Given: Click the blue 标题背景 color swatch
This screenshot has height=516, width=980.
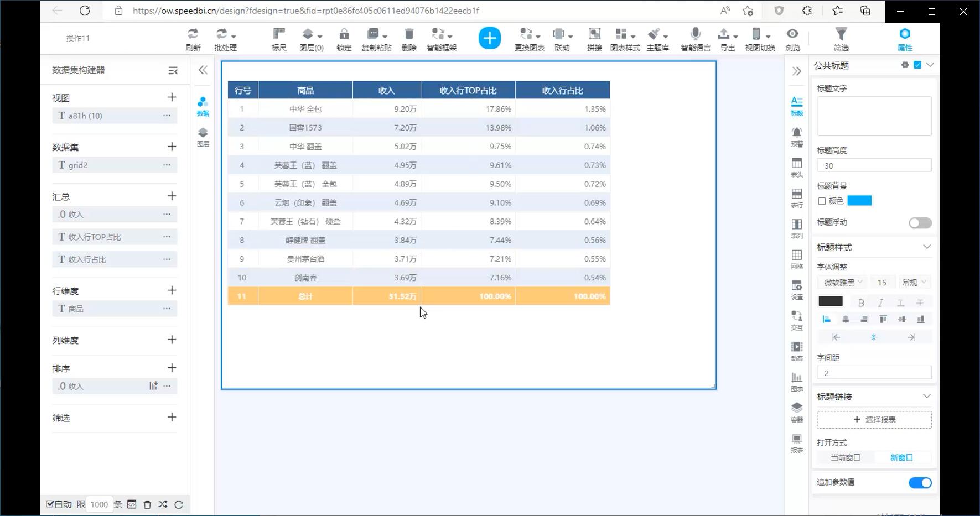Looking at the screenshot, I should [859, 201].
